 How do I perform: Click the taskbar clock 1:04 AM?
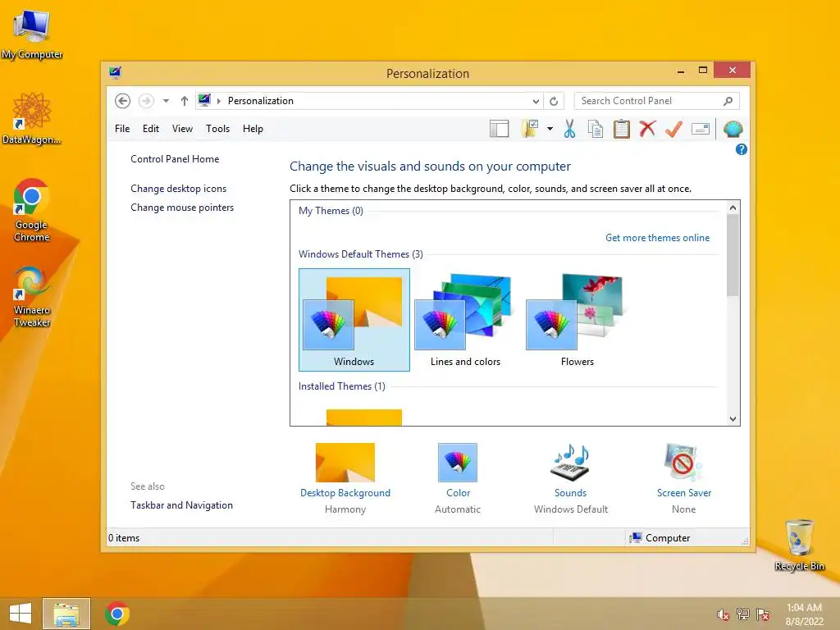click(x=804, y=608)
